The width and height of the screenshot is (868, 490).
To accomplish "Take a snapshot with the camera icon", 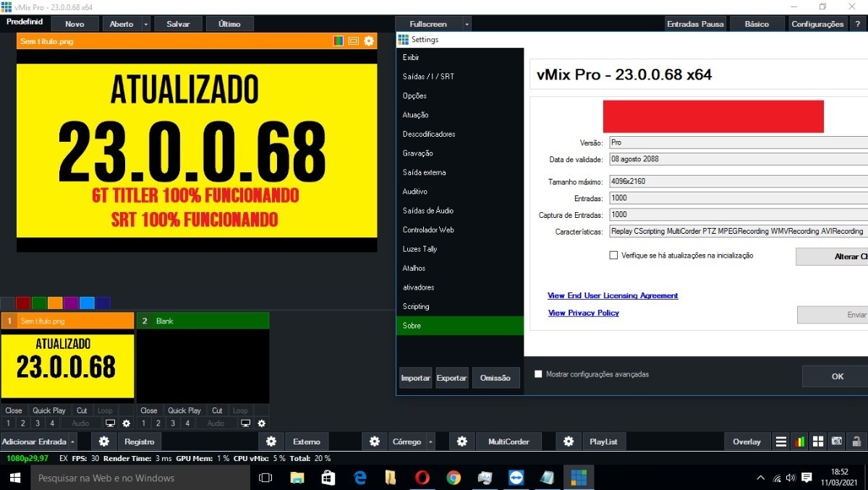I will [x=837, y=442].
